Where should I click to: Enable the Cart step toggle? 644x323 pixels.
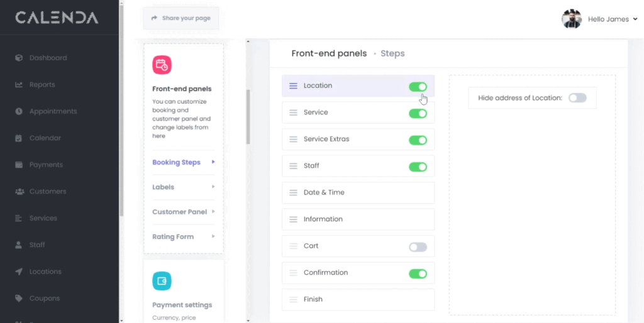pyautogui.click(x=418, y=247)
